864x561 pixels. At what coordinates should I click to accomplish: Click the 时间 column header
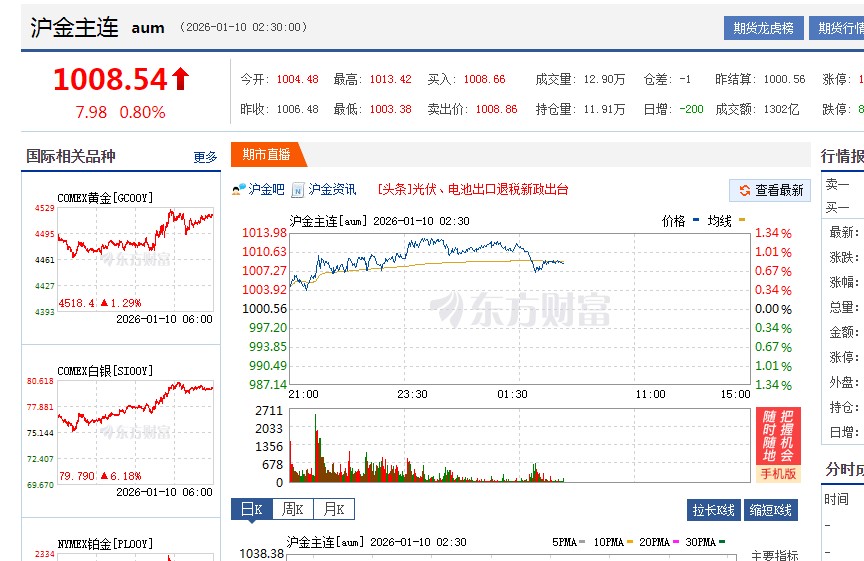point(836,499)
